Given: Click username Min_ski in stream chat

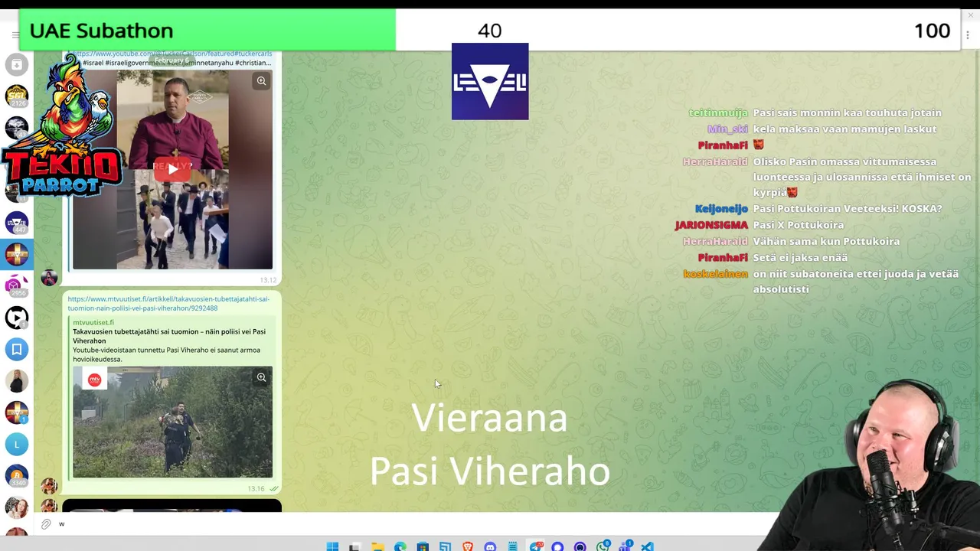Looking at the screenshot, I should [x=727, y=129].
